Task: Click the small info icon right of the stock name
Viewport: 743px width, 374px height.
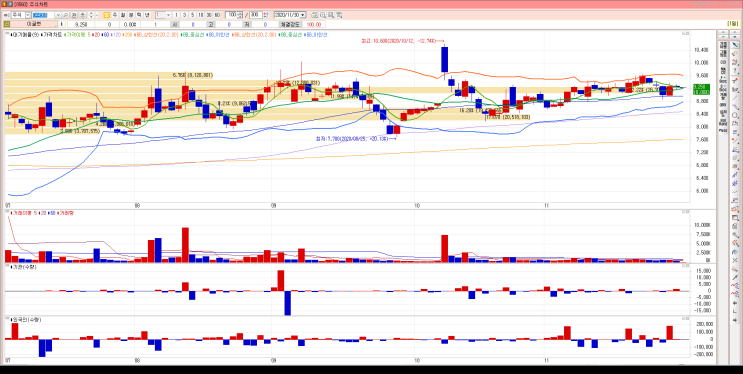Action: pos(62,24)
